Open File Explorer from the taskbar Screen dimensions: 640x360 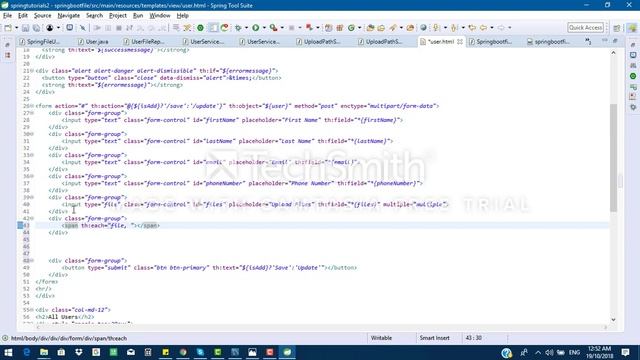pyautogui.click(x=44, y=352)
